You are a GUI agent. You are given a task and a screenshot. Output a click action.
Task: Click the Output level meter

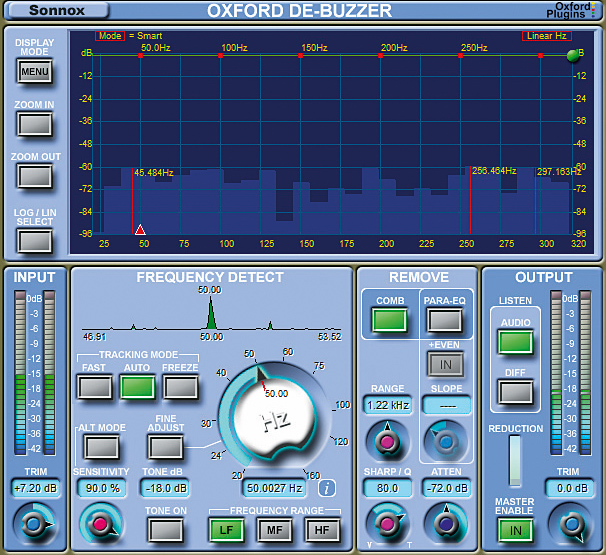pos(570,373)
